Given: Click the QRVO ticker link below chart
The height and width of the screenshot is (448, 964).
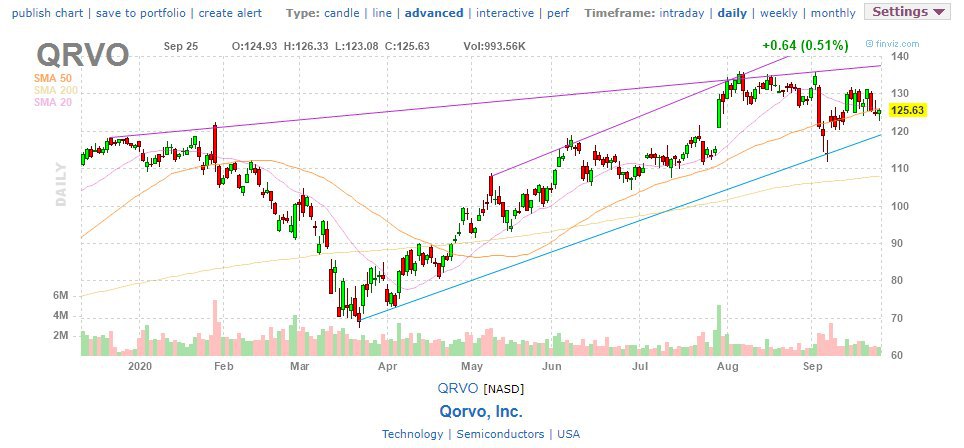Looking at the screenshot, I should 457,388.
